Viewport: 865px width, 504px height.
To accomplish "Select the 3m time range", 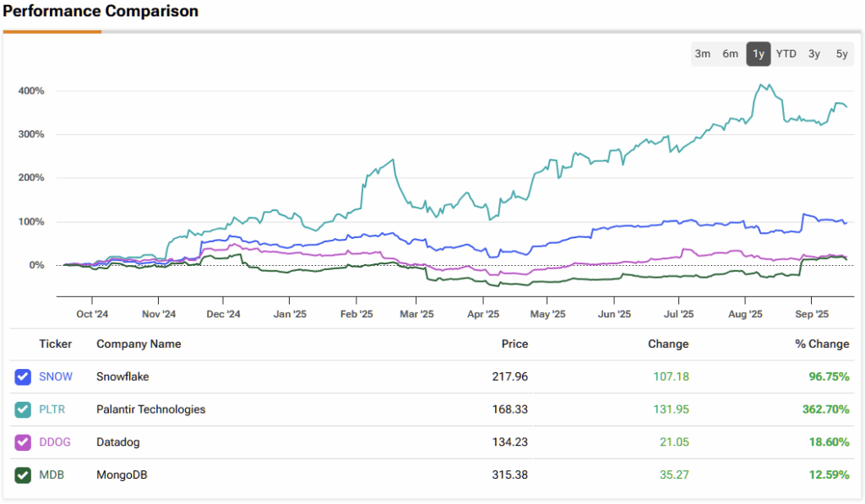I will tap(702, 54).
